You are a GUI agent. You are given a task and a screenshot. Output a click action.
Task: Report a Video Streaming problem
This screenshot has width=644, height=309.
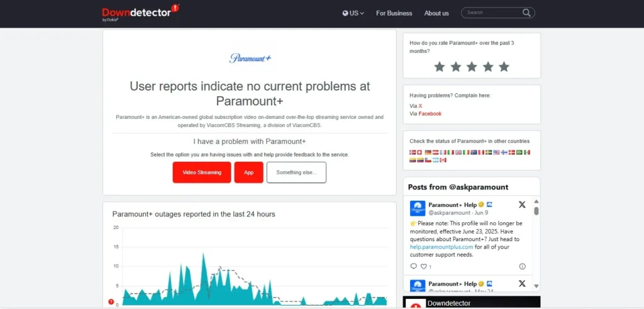[x=202, y=172]
